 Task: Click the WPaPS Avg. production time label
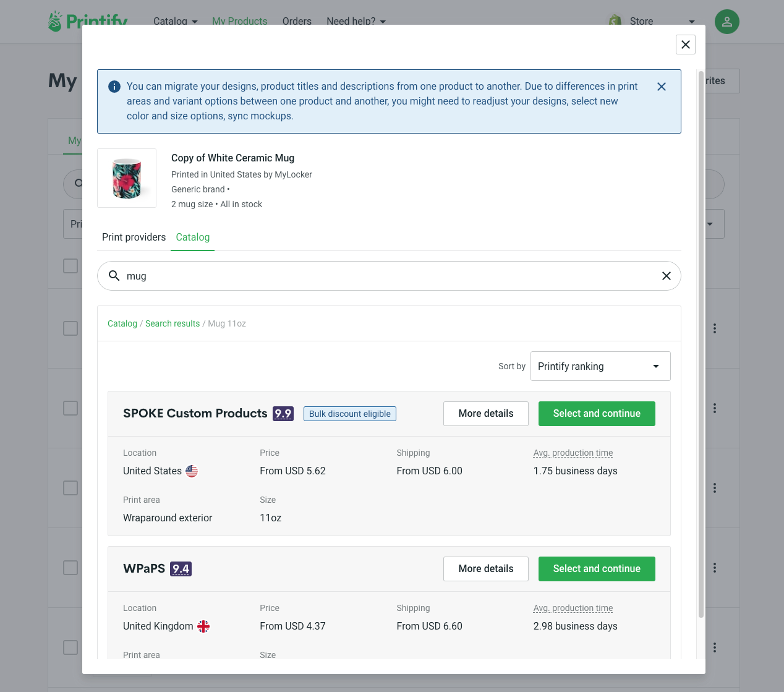pos(573,608)
